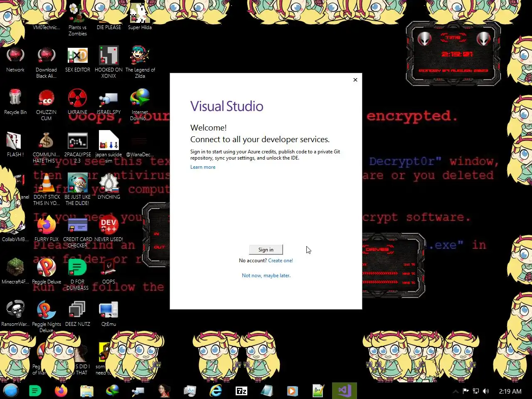Select the money bag COMMUNI... icon

(x=46, y=147)
